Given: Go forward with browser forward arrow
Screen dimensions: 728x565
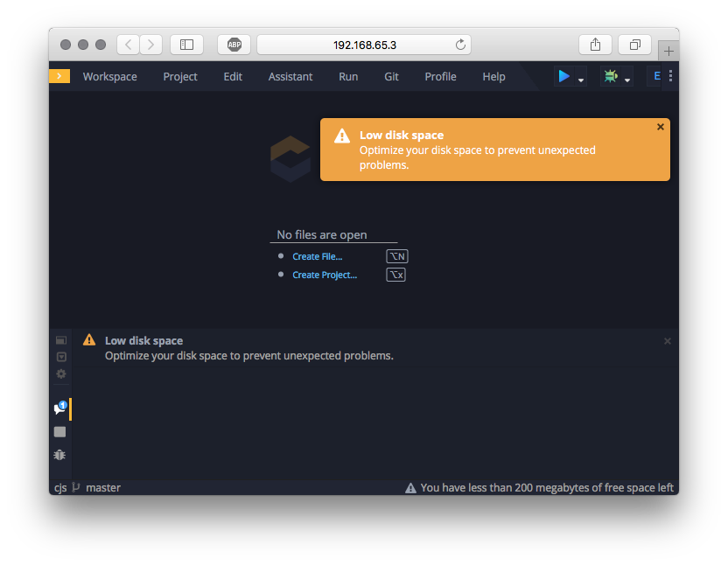Looking at the screenshot, I should [x=150, y=45].
